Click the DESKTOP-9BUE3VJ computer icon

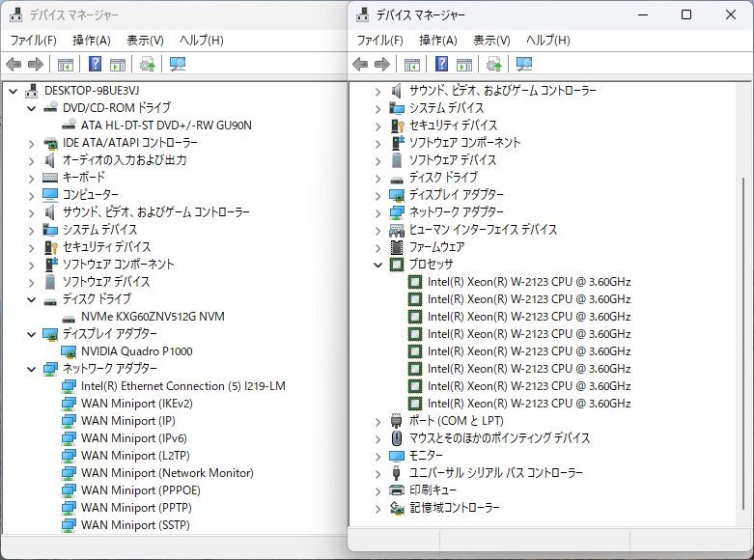(32, 91)
